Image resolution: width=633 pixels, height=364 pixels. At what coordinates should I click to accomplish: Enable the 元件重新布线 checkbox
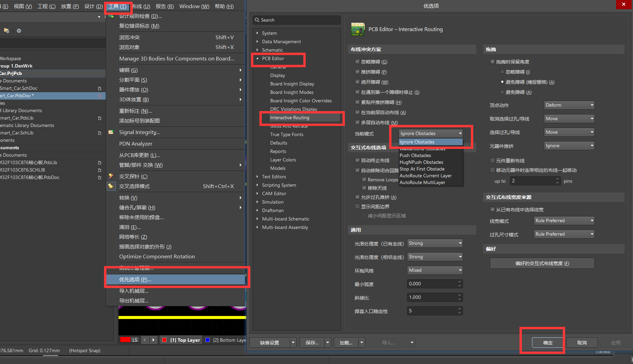[x=492, y=160]
